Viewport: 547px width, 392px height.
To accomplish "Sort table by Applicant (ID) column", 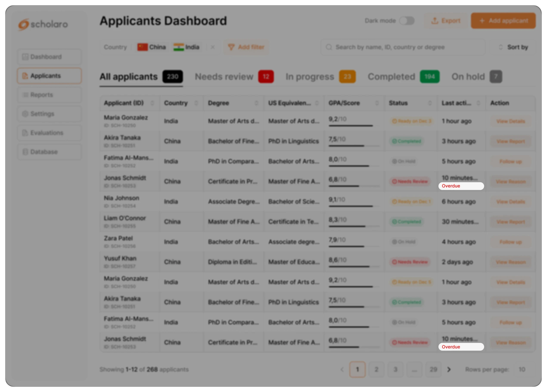I will (152, 103).
